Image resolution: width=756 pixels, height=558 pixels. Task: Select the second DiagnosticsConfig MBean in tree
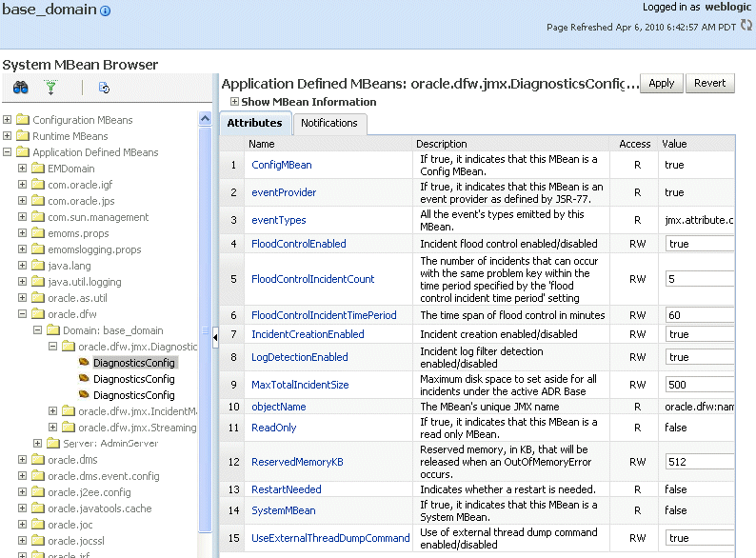click(134, 379)
